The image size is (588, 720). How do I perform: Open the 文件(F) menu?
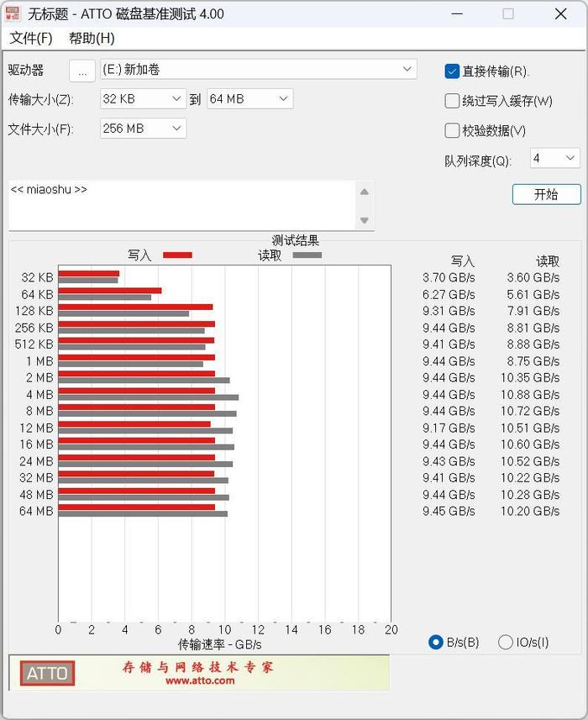pyautogui.click(x=31, y=38)
